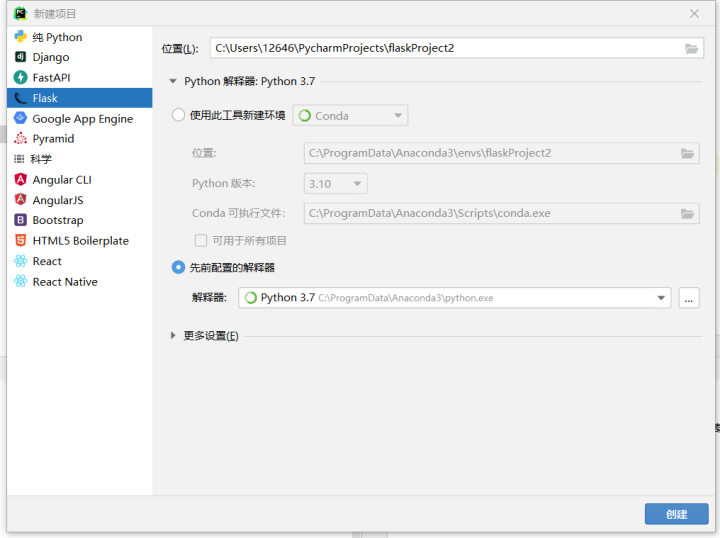This screenshot has width=720, height=538.
Task: Select Pyramid project type
Action: [x=79, y=139]
